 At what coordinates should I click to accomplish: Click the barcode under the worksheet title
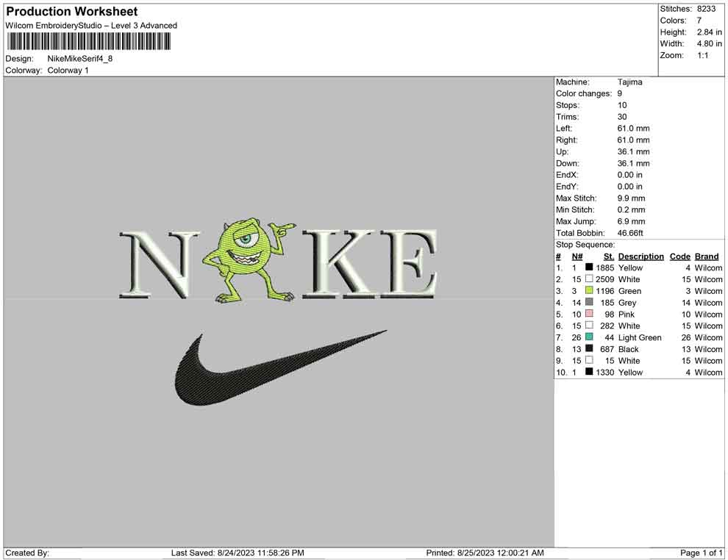pos(88,41)
